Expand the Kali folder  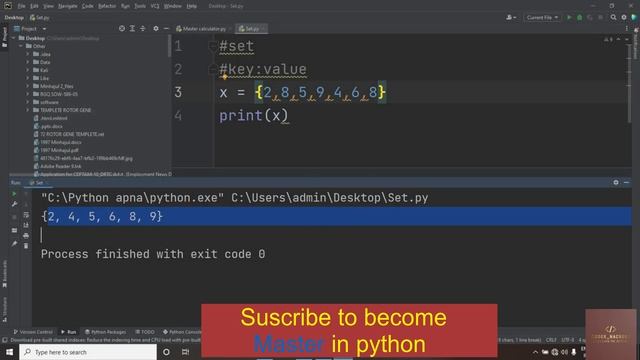click(x=28, y=70)
